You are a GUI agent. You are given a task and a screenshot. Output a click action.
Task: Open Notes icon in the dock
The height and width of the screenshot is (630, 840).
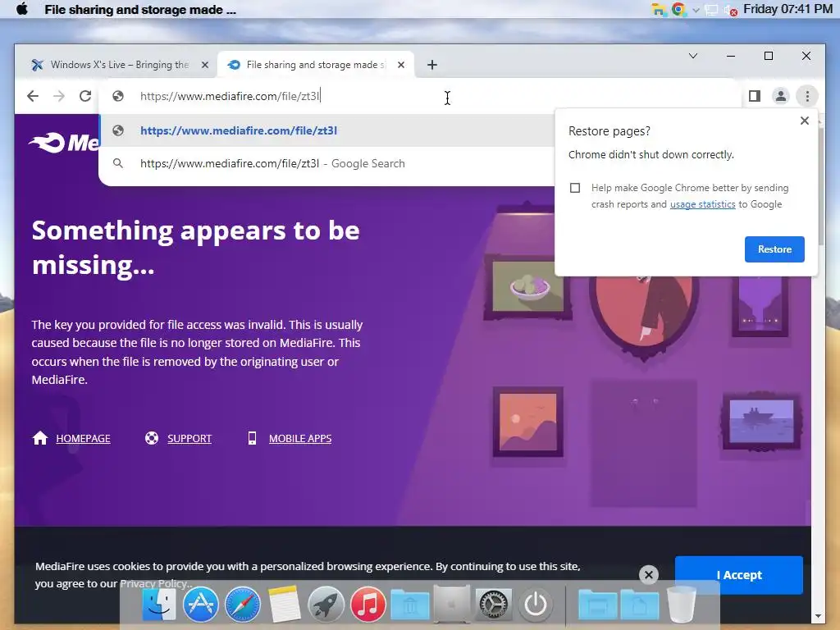284,605
